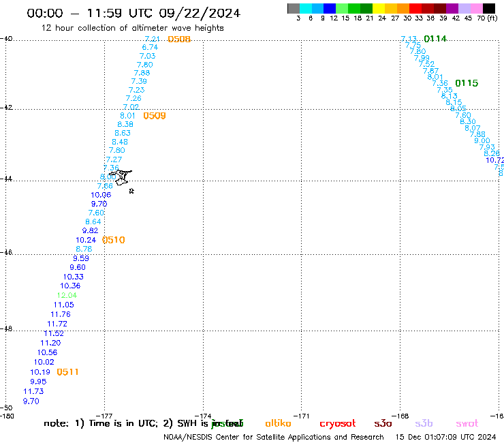Image resolution: width=504 pixels, height=443 pixels.
Task: Click the 7.21 wave height value
Action: click(153, 39)
